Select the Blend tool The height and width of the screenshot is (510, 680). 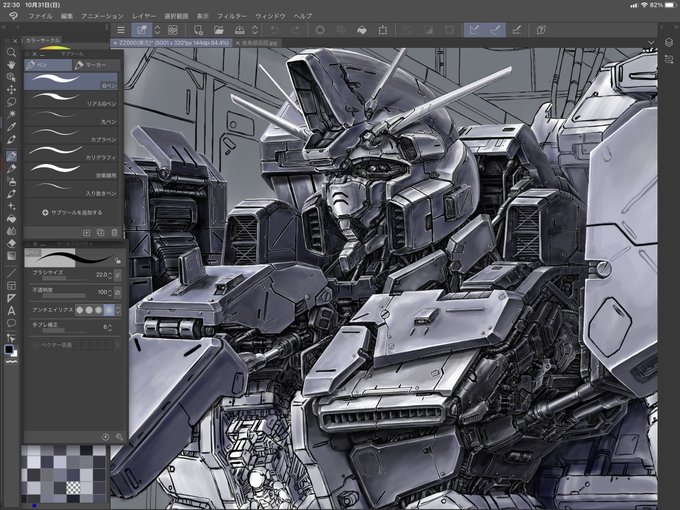pyautogui.click(x=11, y=231)
